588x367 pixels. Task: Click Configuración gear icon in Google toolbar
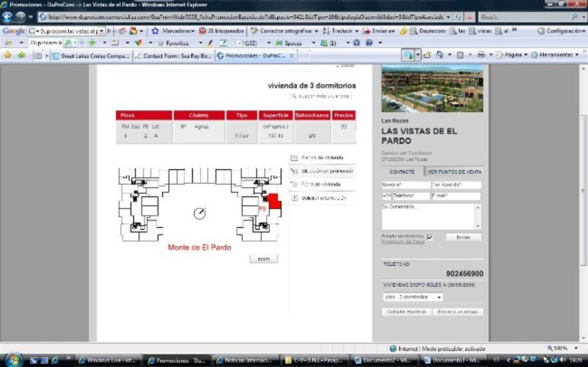pyautogui.click(x=541, y=31)
